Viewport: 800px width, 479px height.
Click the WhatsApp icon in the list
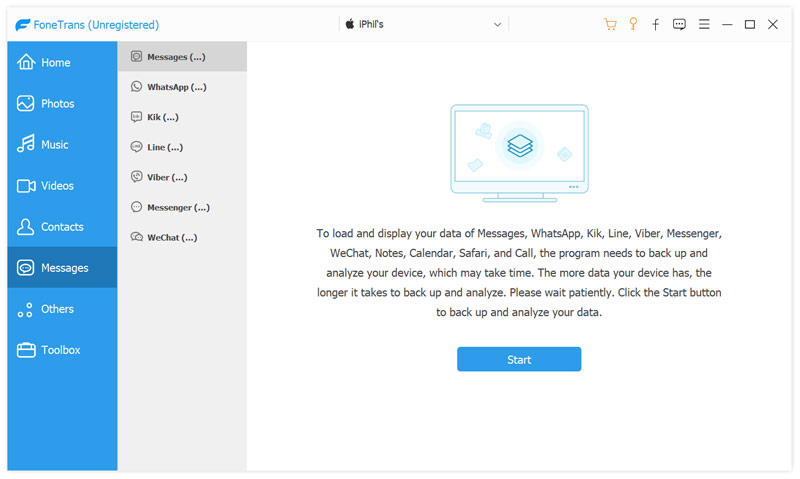point(136,86)
